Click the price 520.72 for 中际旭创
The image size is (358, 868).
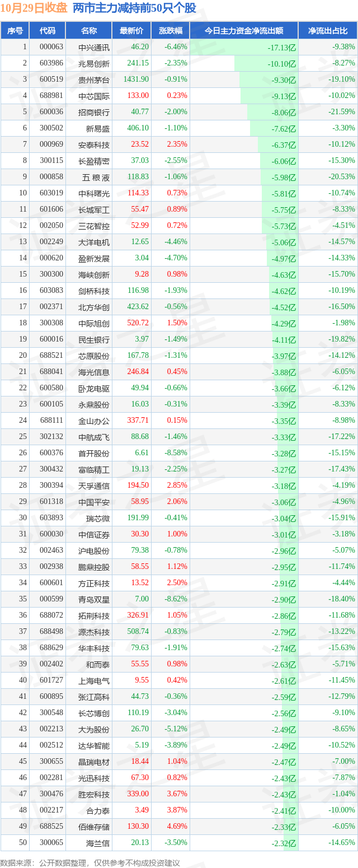[x=138, y=323]
